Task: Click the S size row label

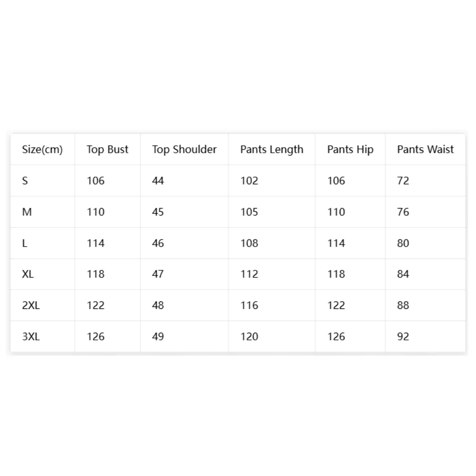Action: [25, 180]
